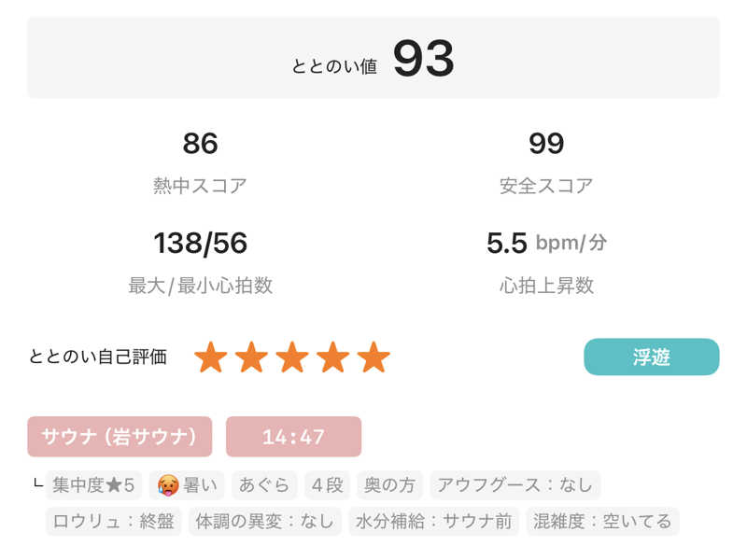Image resolution: width=747 pixels, height=560 pixels.
Task: Click the ロウリュ：終盤 tag
Action: [x=113, y=521]
